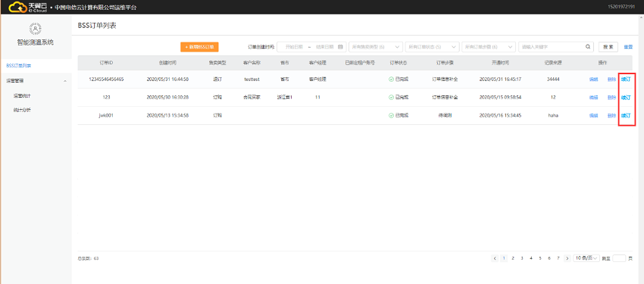Screen dimensions: 644x284
Task: Click 编辑 for order 12345546456465
Action: (x=593, y=80)
